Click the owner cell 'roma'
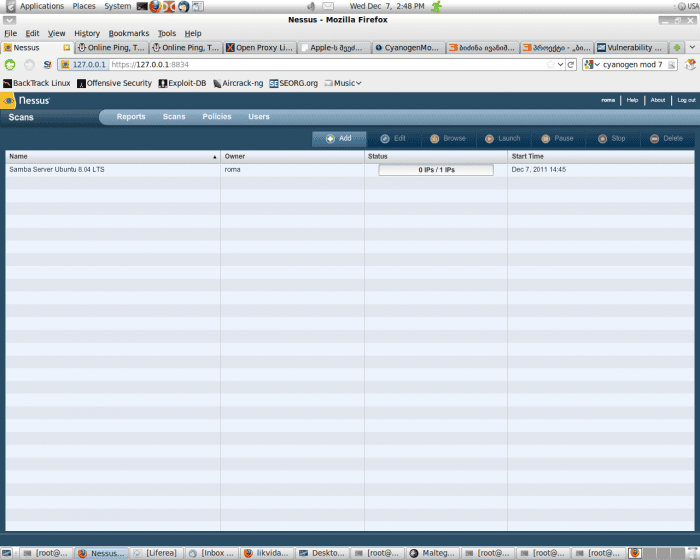 click(x=232, y=170)
